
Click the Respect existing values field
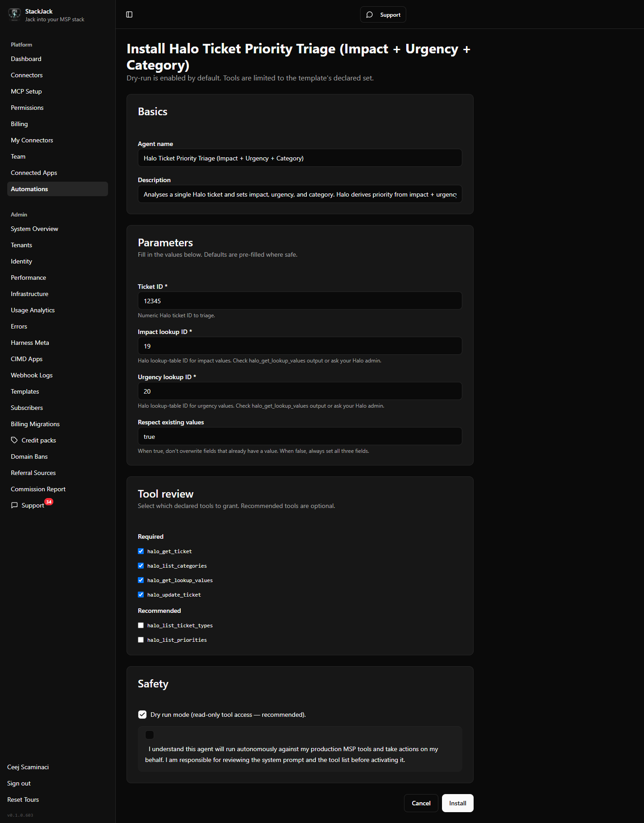click(x=300, y=437)
